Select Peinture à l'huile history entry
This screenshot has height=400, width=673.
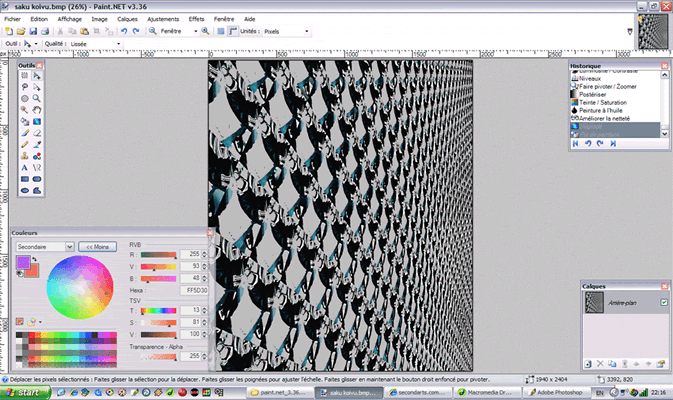(x=600, y=110)
